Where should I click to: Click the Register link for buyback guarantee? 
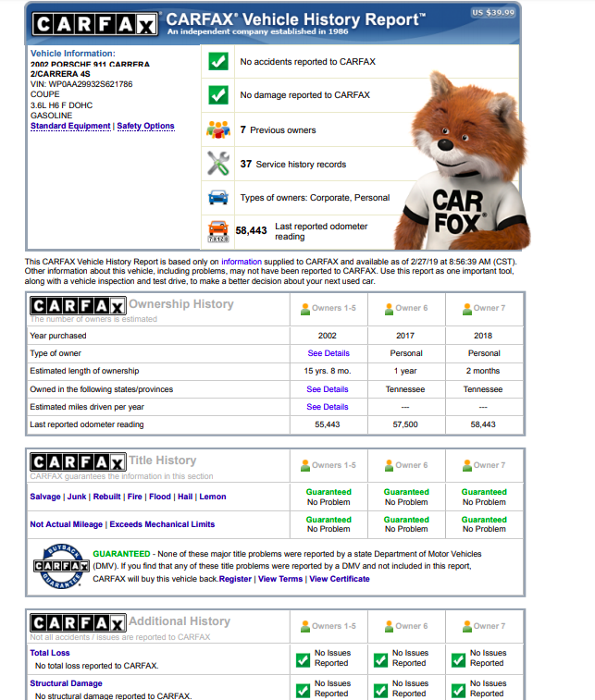tap(235, 579)
